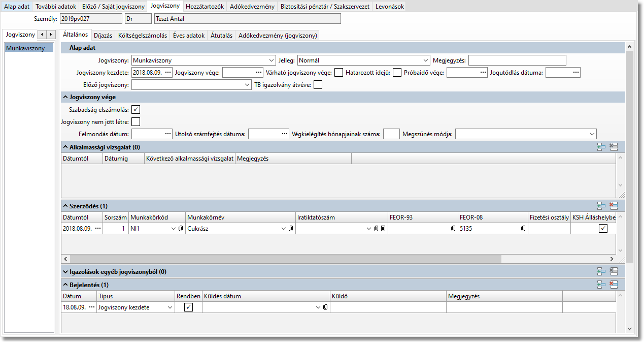
Task: Delete row icon in Igazolások egyéb jogviszonyból
Action: [614, 271]
